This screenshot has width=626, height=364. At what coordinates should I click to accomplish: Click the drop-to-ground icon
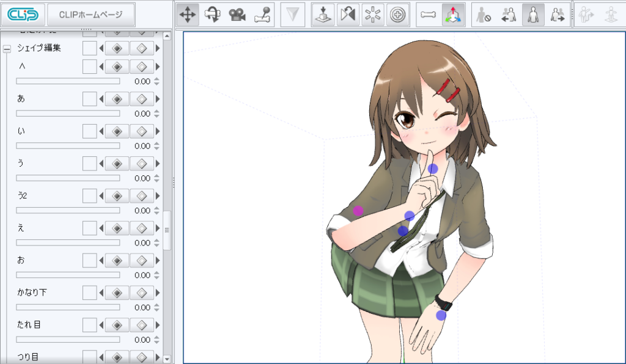[323, 13]
